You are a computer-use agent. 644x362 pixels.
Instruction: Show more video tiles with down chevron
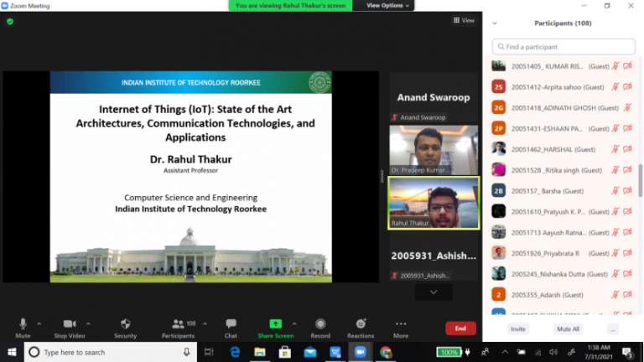pyautogui.click(x=434, y=292)
